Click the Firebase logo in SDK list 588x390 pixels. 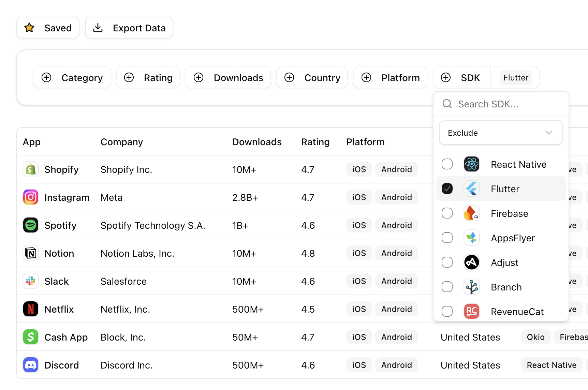pyautogui.click(x=472, y=213)
